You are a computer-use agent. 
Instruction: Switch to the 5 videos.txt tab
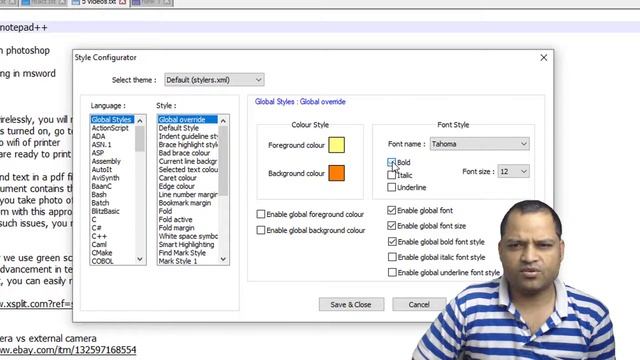coord(99,2)
